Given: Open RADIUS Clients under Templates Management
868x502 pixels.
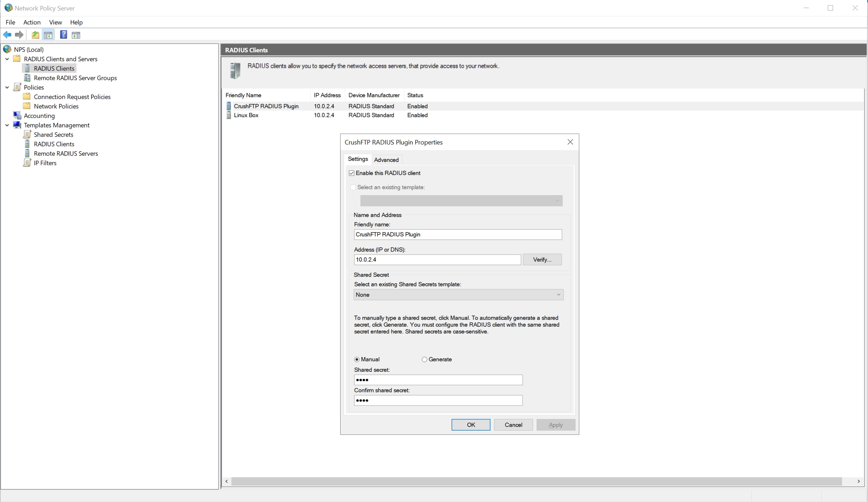Looking at the screenshot, I should (x=54, y=144).
